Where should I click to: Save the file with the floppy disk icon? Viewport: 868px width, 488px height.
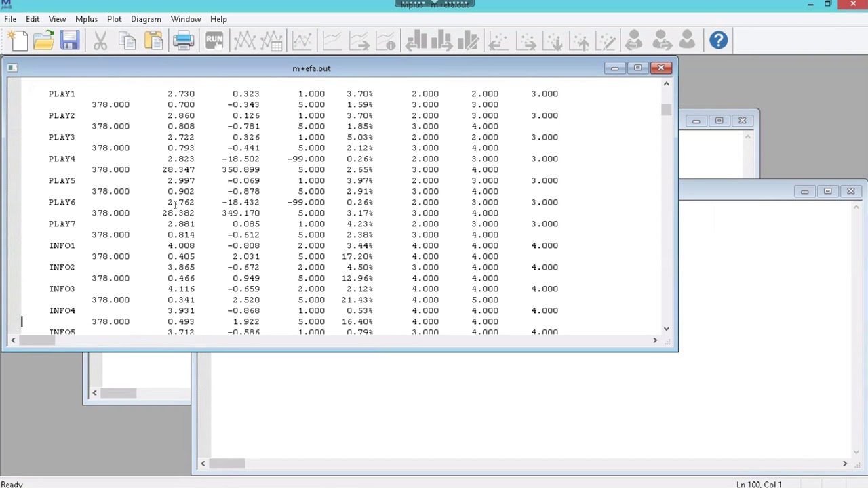pos(69,41)
